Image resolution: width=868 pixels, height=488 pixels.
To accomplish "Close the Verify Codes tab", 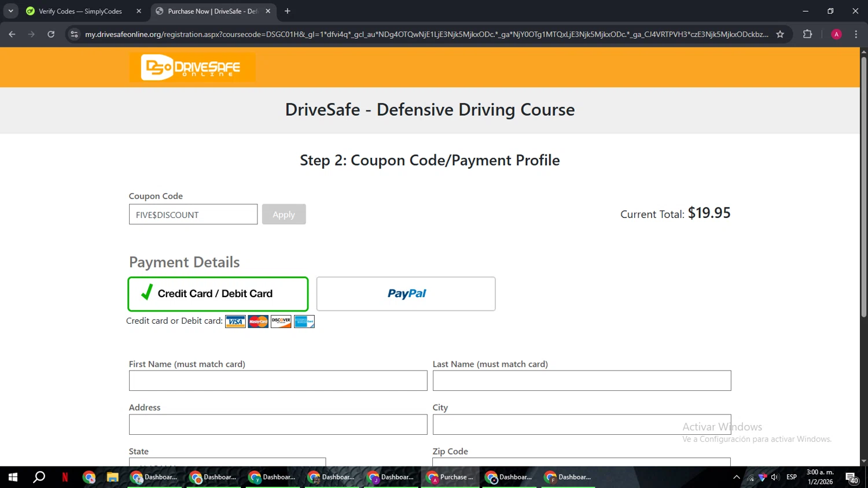I will pos(139,11).
